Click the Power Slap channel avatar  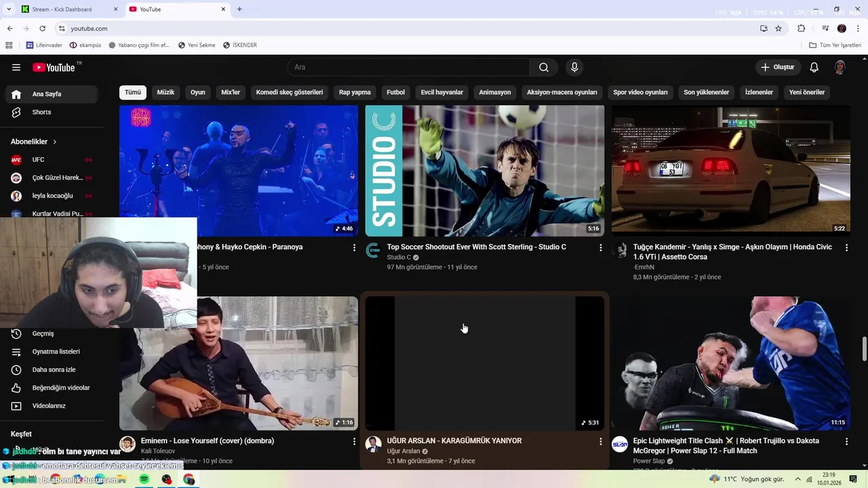coord(620,444)
